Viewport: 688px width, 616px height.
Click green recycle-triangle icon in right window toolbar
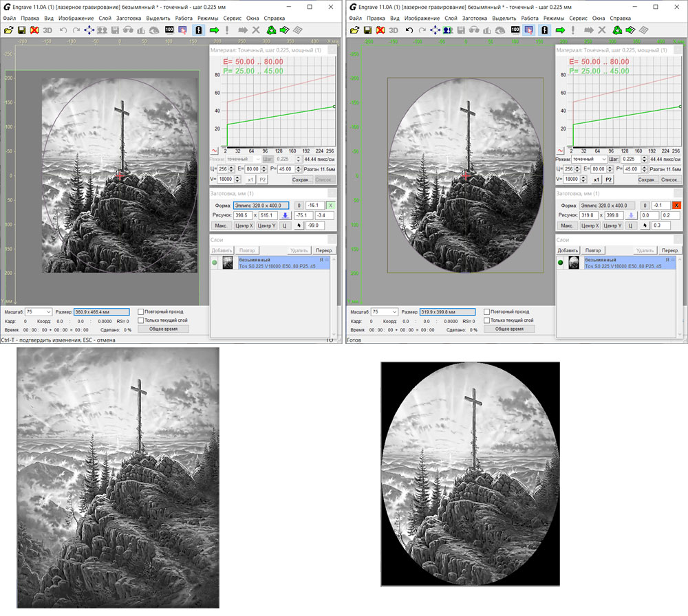(616, 30)
